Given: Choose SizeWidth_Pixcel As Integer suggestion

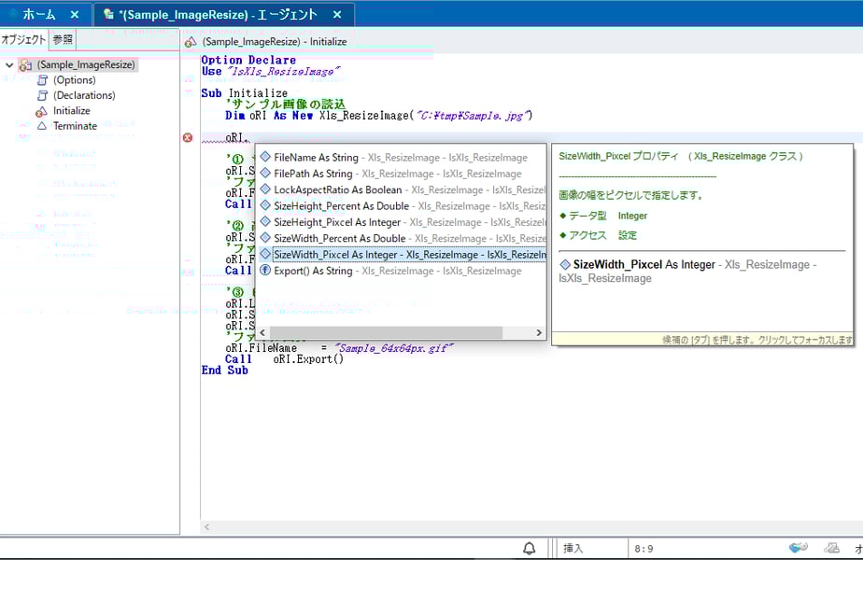Looking at the screenshot, I should pos(401,255).
